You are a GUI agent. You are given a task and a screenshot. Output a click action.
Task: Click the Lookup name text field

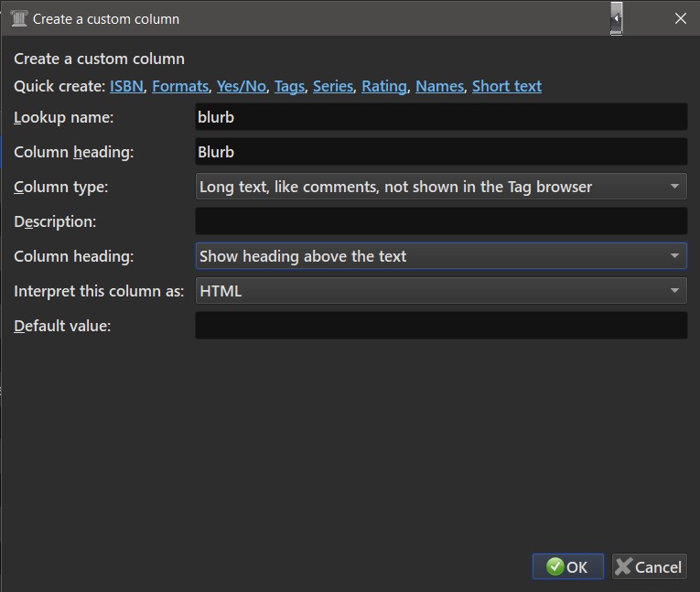pos(441,117)
